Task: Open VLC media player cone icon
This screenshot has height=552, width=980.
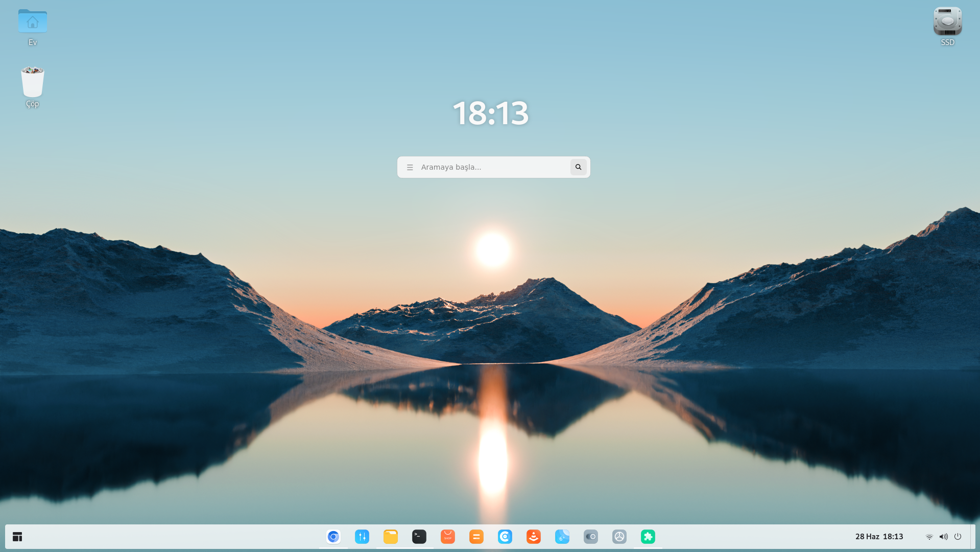Action: pyautogui.click(x=534, y=537)
